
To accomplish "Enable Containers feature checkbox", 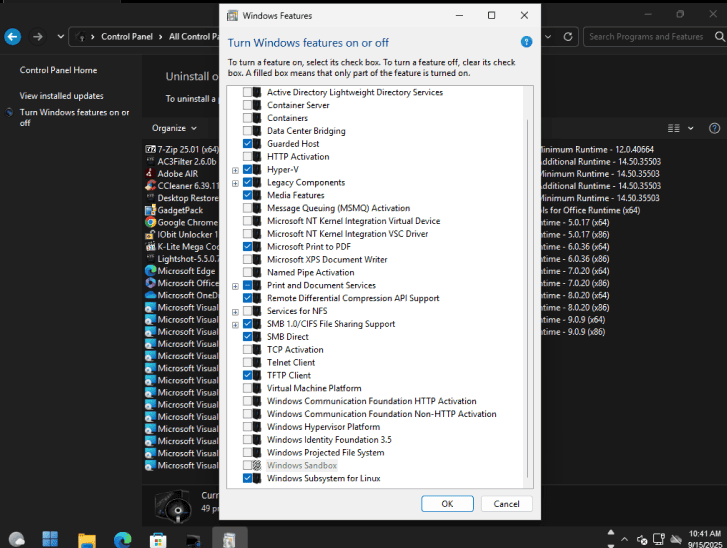I will tap(248, 118).
